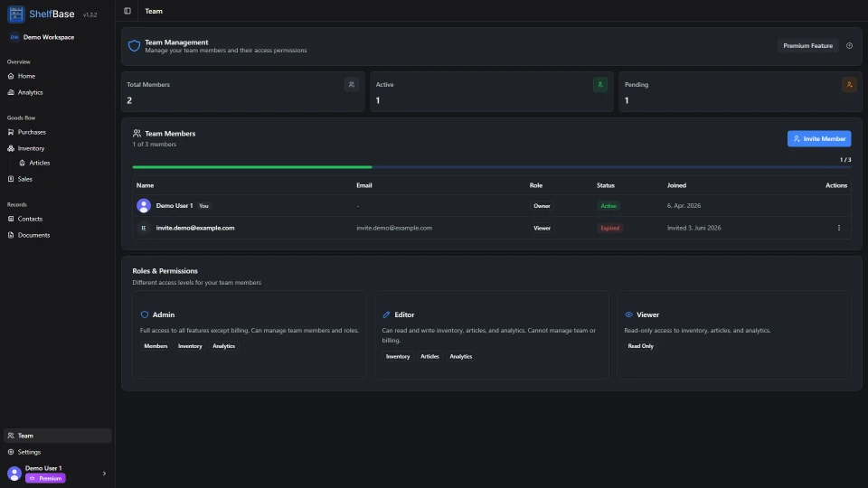The image size is (868, 488).
Task: Click the Team Members header icon
Action: 137,134
